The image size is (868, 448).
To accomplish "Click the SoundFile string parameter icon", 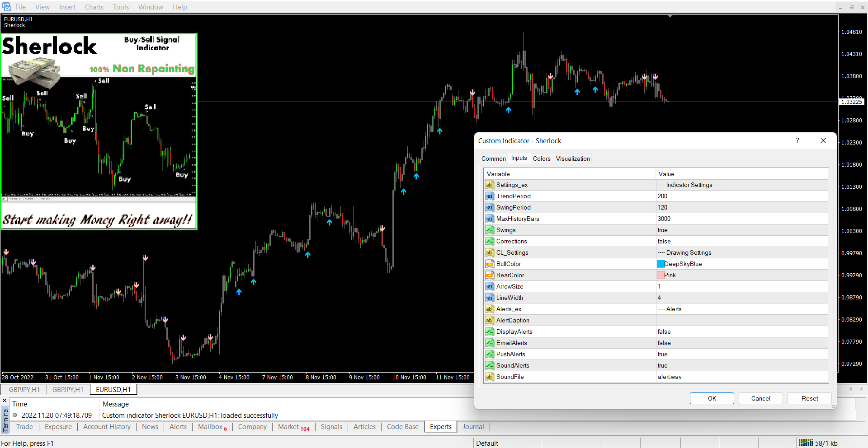I will [489, 377].
